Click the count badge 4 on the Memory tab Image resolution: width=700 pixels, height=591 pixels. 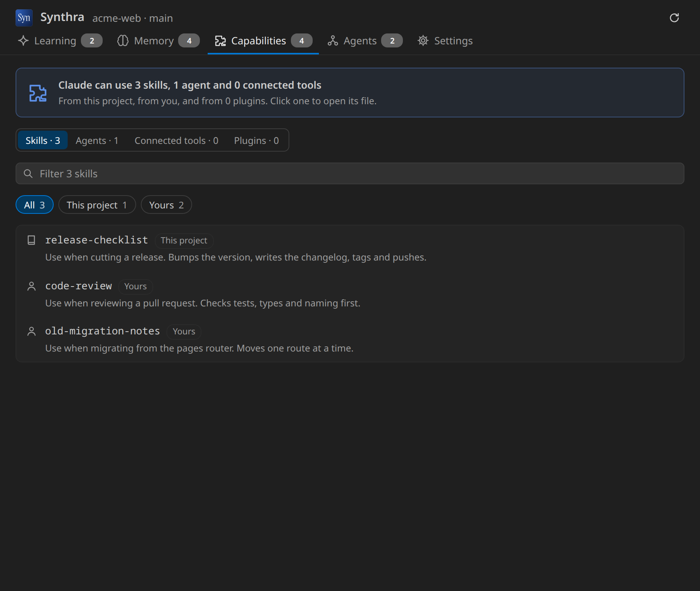(189, 40)
